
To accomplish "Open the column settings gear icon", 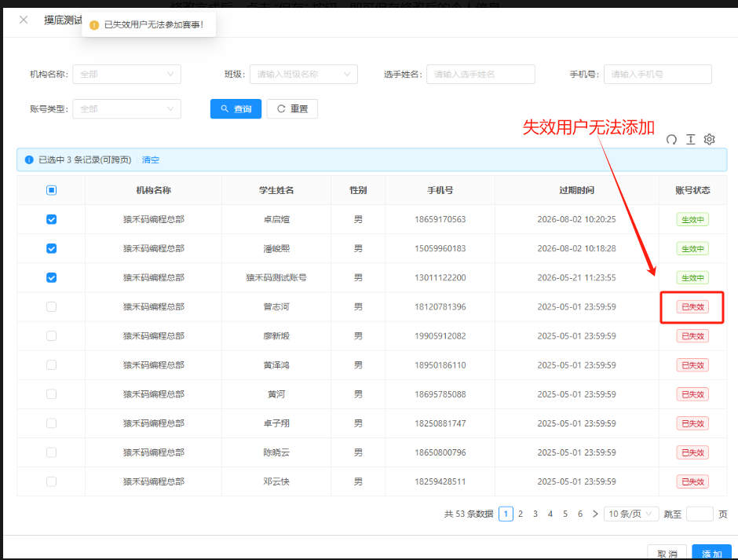I will [709, 140].
